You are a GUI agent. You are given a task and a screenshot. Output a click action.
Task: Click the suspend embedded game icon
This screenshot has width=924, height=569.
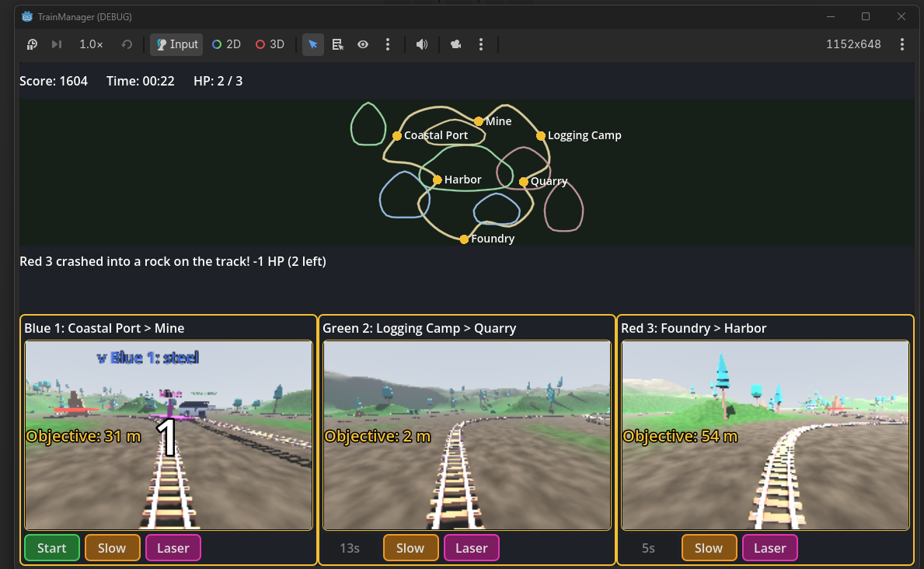pos(32,44)
